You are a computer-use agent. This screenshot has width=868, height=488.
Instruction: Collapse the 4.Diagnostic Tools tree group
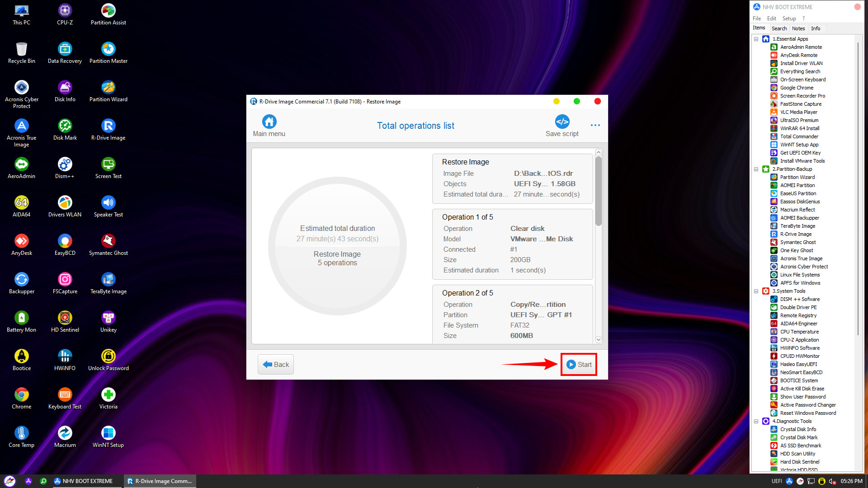tap(756, 421)
